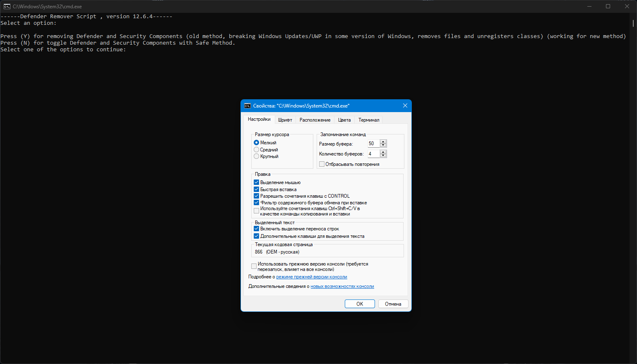Screen dimensions: 637x364
Task: Select Средний cursor size radio button
Action: click(257, 150)
